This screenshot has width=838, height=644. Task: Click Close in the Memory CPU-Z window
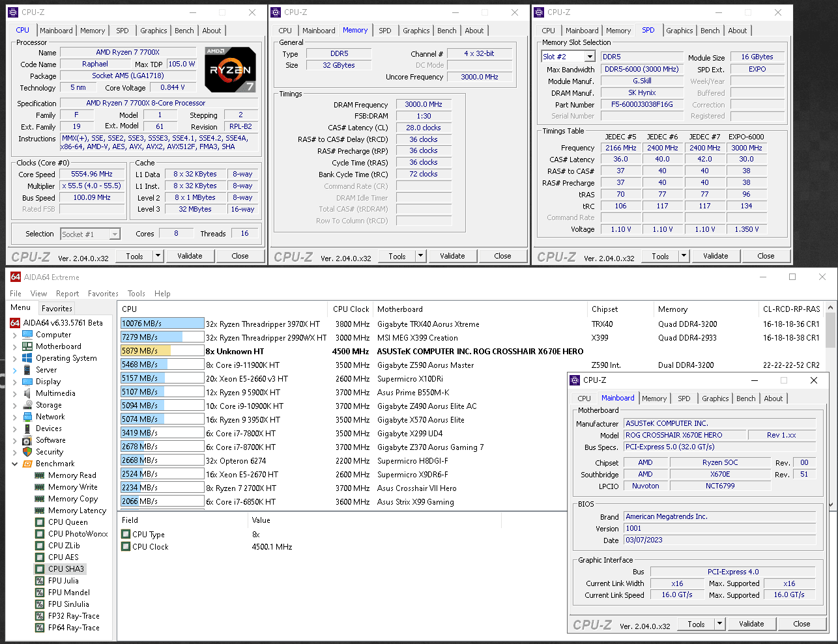tap(502, 256)
